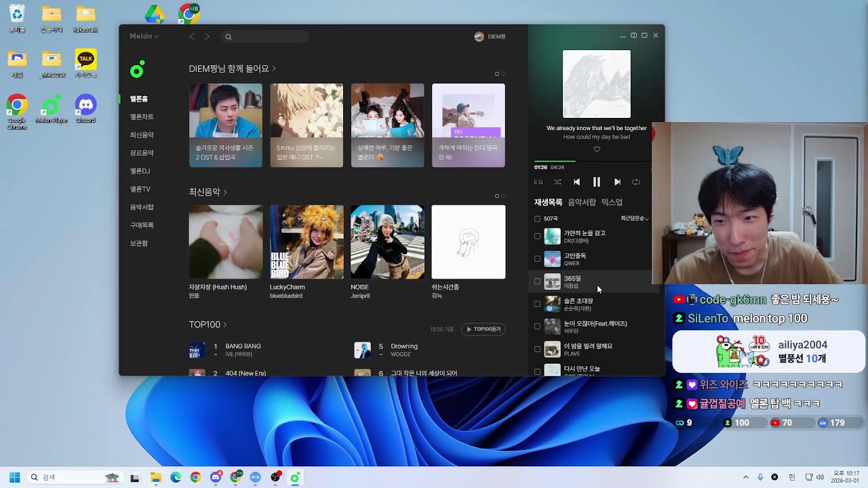The image size is (868, 488).
Task: Open LuckyCharm album thumbnail
Action: [307, 242]
